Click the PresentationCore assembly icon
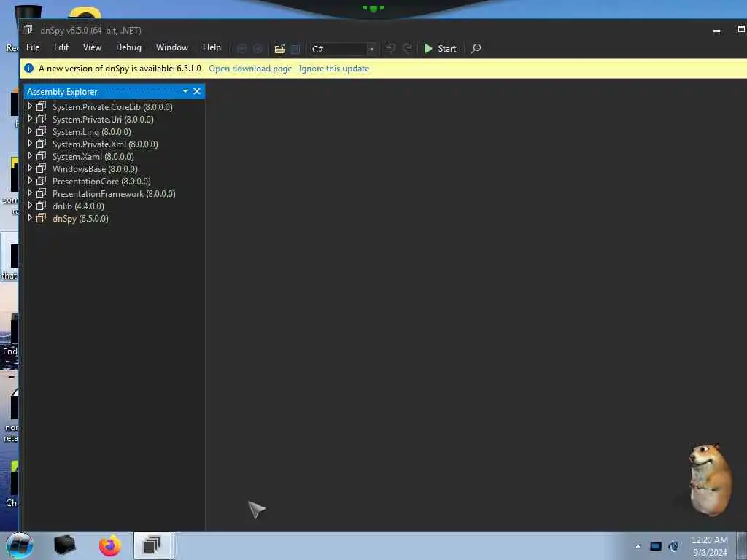The height and width of the screenshot is (560, 747). [x=42, y=181]
